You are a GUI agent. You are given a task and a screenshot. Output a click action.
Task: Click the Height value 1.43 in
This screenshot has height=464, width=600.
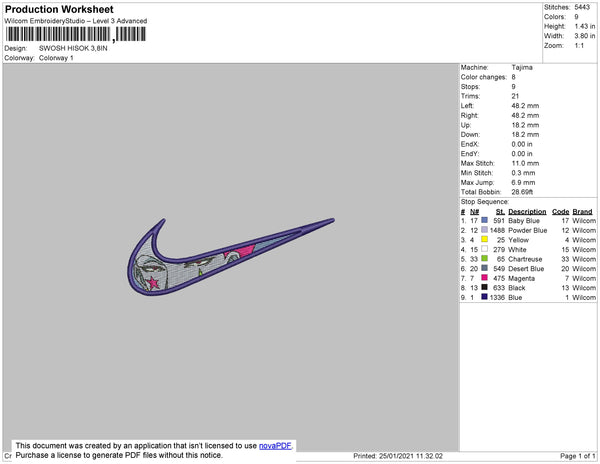pyautogui.click(x=585, y=26)
